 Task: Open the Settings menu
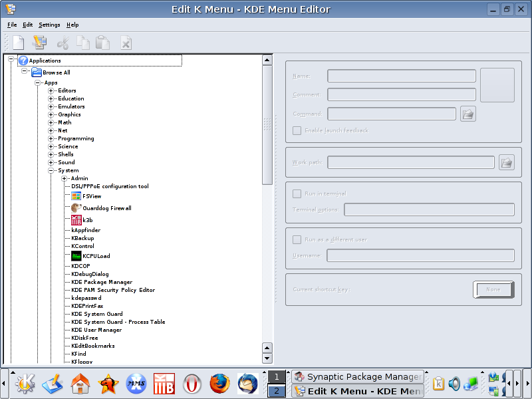click(x=49, y=25)
